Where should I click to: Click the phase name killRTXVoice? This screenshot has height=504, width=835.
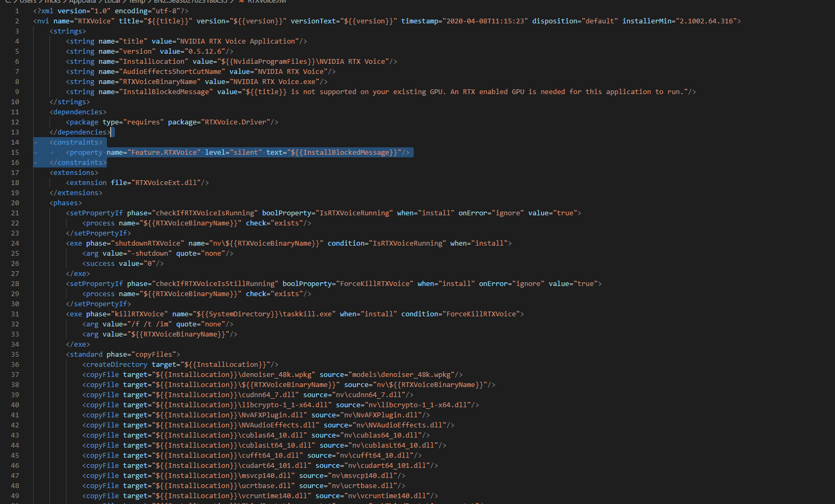point(139,314)
